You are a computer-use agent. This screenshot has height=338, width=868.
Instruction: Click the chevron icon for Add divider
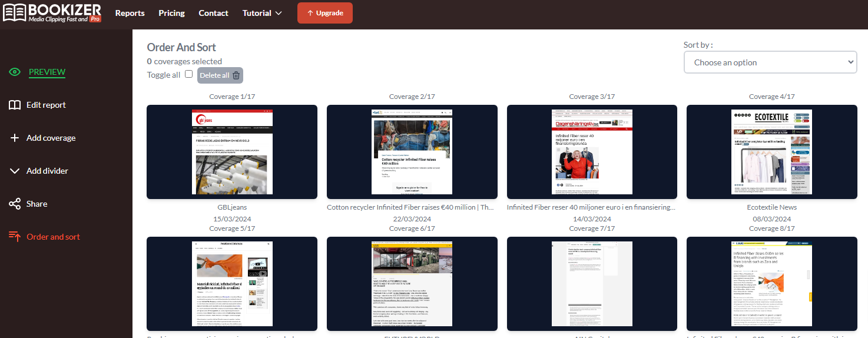pos(15,171)
